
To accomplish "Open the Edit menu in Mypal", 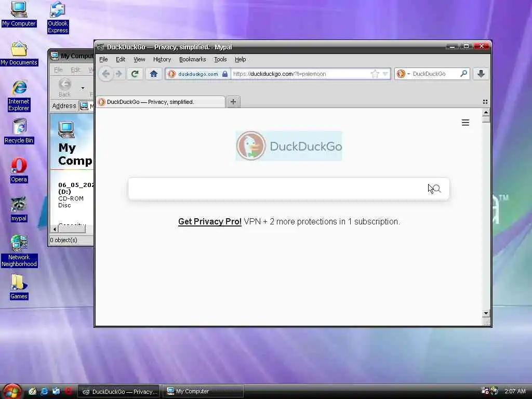I will pyautogui.click(x=121, y=59).
